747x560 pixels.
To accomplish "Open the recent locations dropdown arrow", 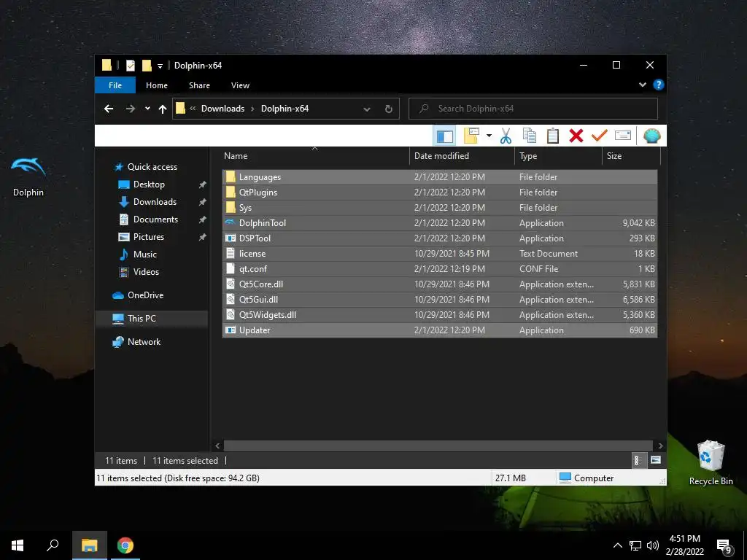I will pyautogui.click(x=147, y=109).
